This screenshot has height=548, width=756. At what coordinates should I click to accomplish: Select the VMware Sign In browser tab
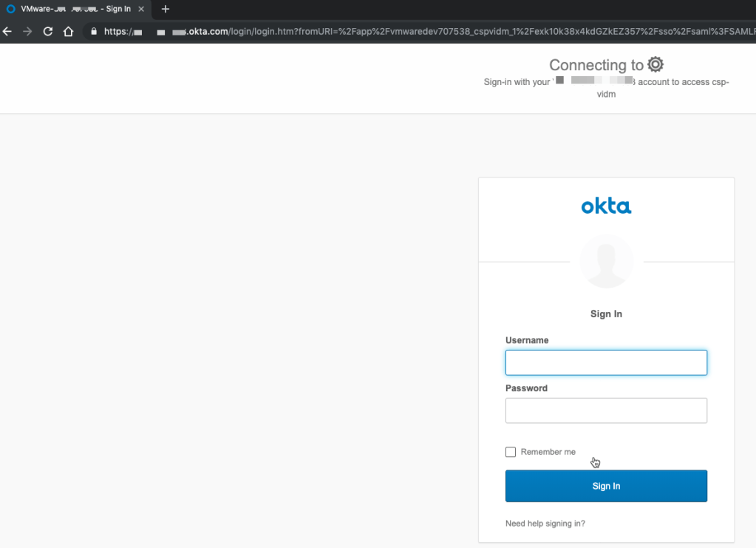[75, 9]
